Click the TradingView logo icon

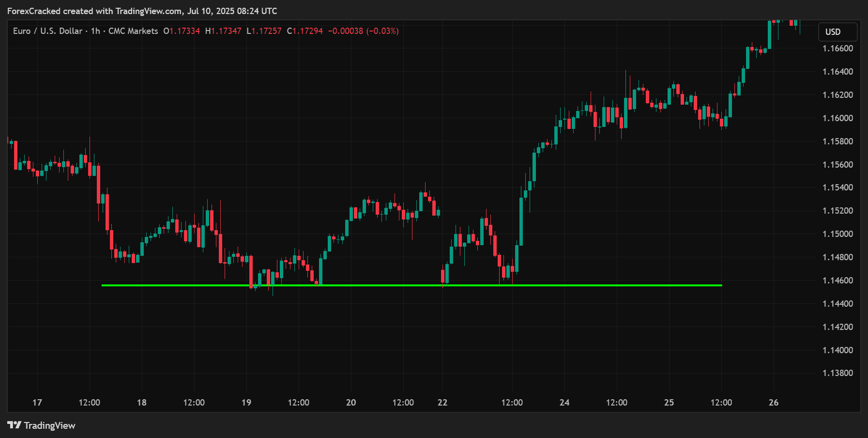pyautogui.click(x=14, y=425)
